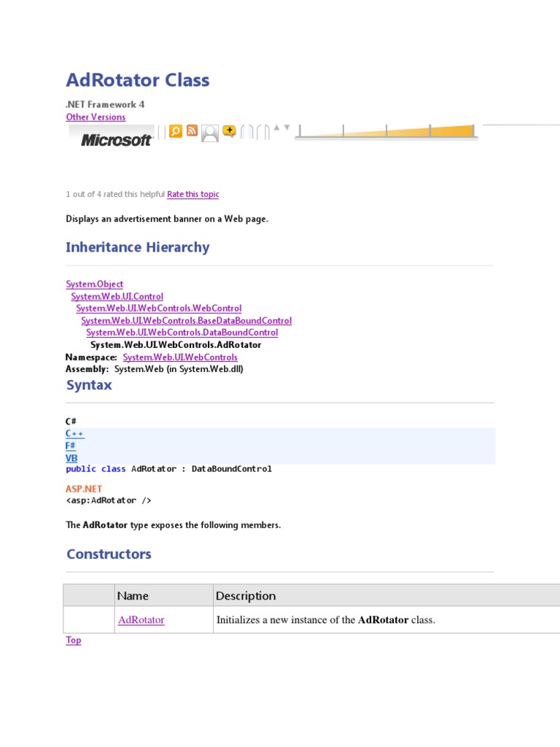Open the System.Object hierarchy link
Screen dimensions: 560x747
(94, 284)
